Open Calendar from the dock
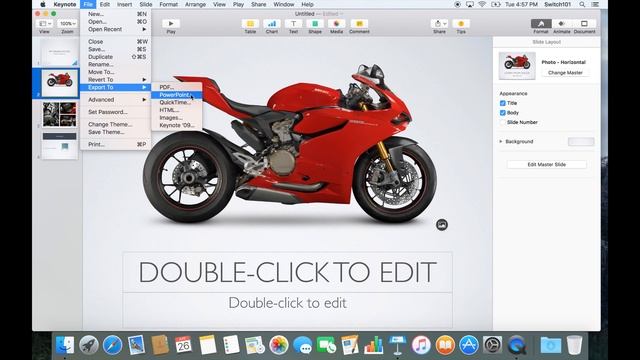The height and width of the screenshot is (360, 640). (183, 345)
